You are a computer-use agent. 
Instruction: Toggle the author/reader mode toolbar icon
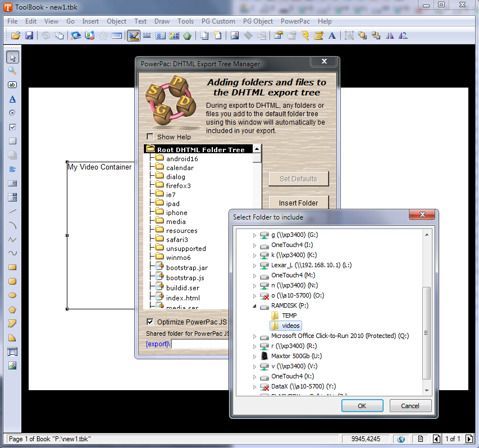click(134, 36)
